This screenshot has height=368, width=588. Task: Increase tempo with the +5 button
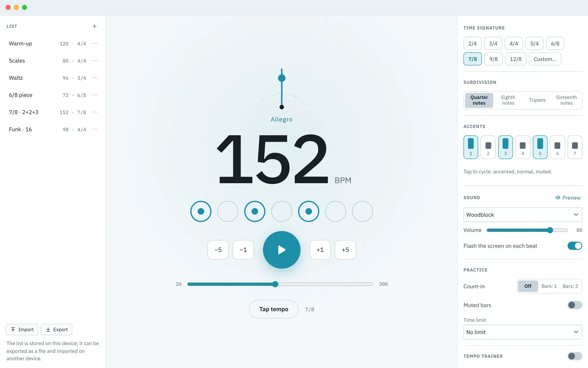coord(345,250)
